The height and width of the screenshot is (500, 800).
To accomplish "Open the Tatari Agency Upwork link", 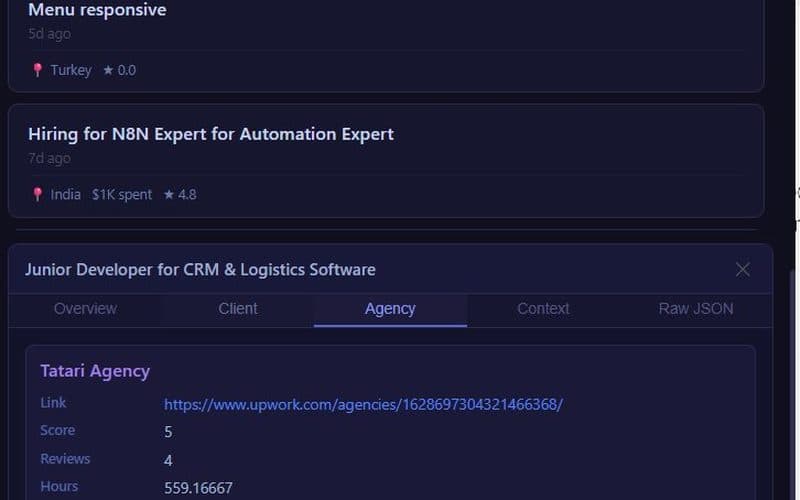I will click(363, 405).
